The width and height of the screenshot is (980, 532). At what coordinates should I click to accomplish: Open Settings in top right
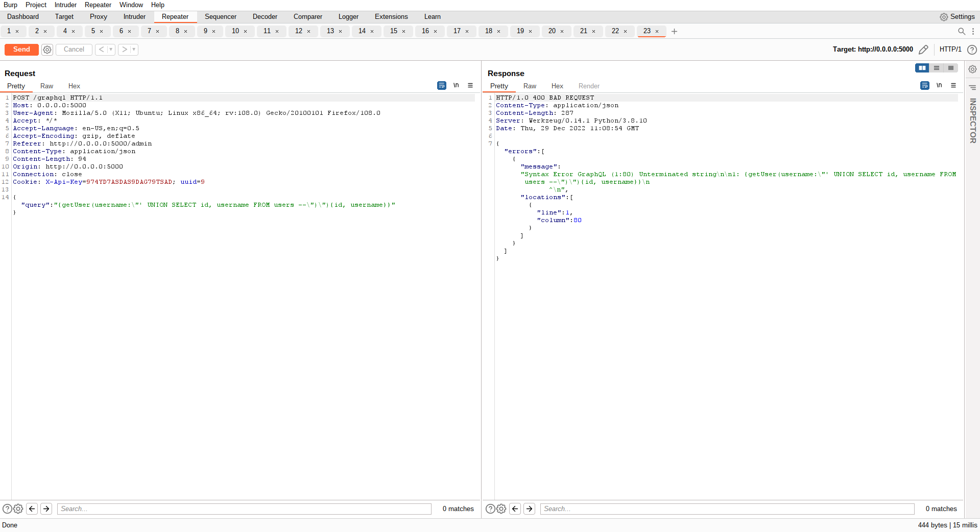coord(958,17)
